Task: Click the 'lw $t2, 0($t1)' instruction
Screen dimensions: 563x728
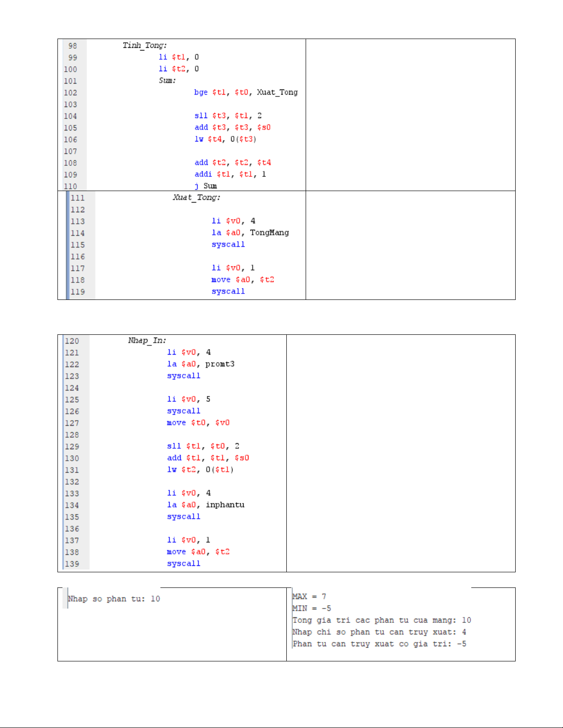Action: pos(200,469)
